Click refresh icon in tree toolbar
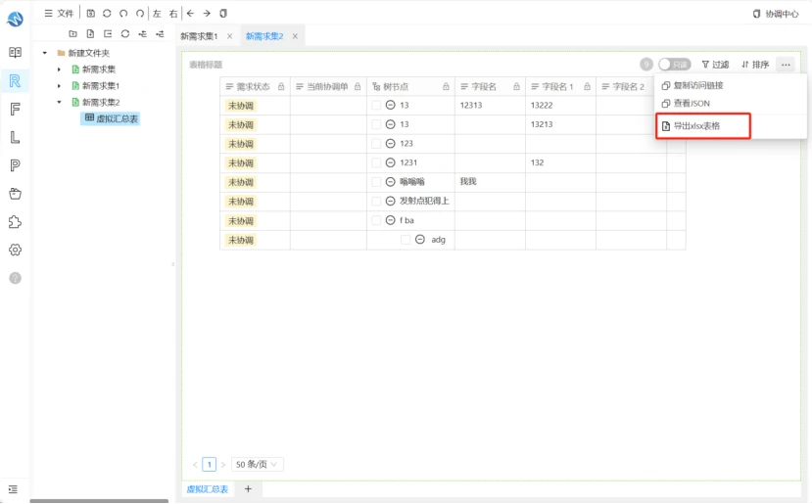Screen dimensions: 812x504 coord(125,33)
